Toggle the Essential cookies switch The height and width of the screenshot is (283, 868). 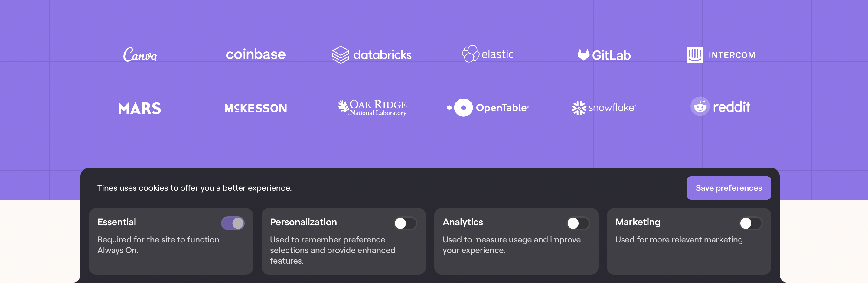pyautogui.click(x=233, y=223)
